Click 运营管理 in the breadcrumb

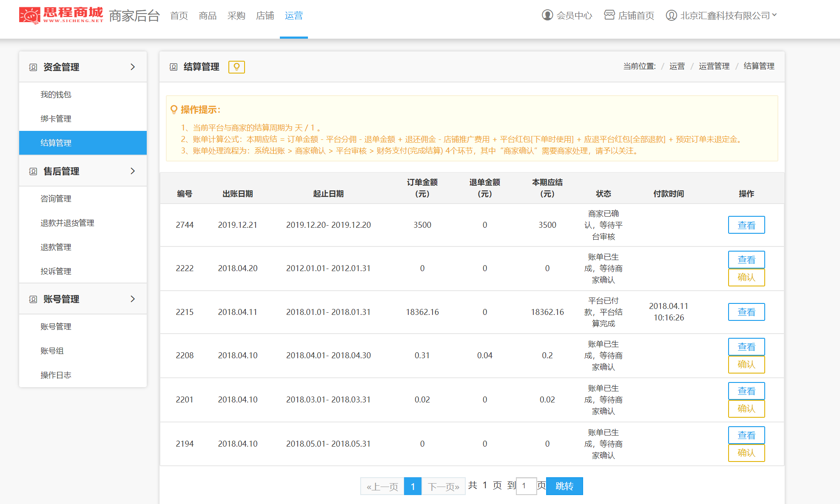point(714,66)
